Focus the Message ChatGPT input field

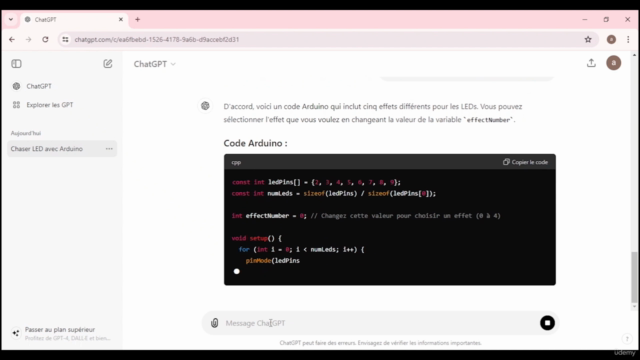tap(380, 323)
